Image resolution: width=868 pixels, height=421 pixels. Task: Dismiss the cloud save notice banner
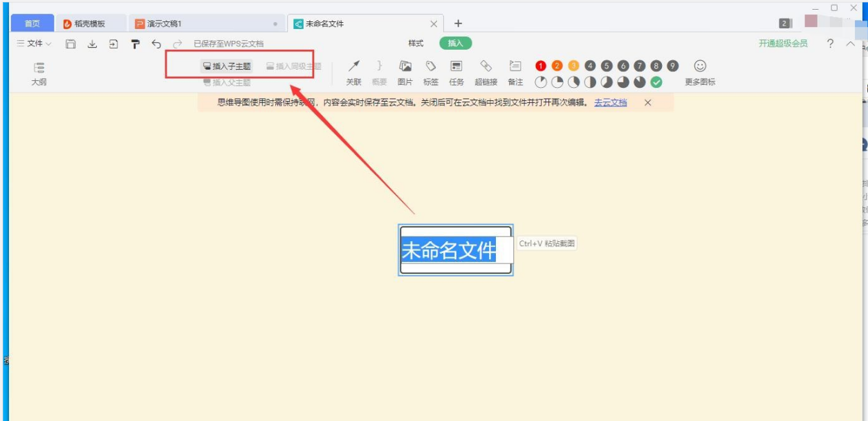tap(648, 102)
